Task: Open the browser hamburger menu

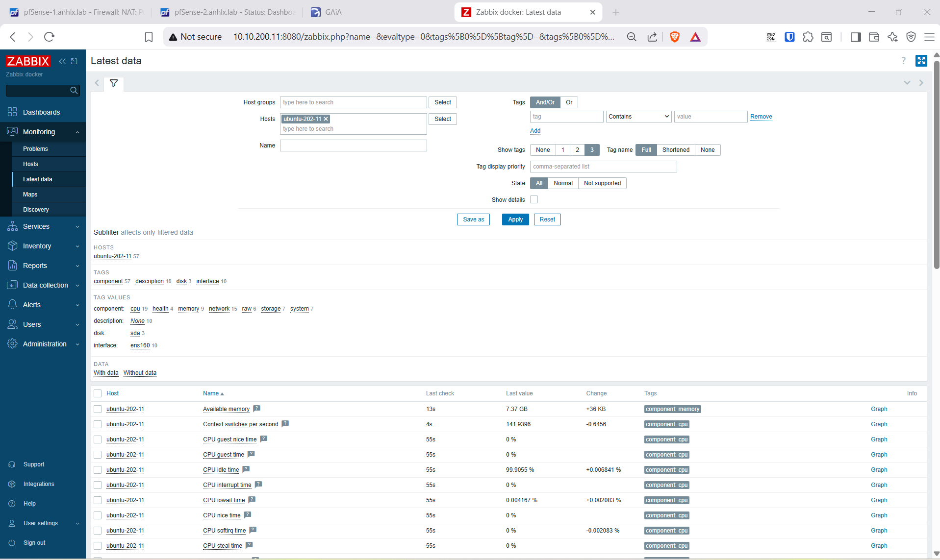Action: tap(929, 37)
